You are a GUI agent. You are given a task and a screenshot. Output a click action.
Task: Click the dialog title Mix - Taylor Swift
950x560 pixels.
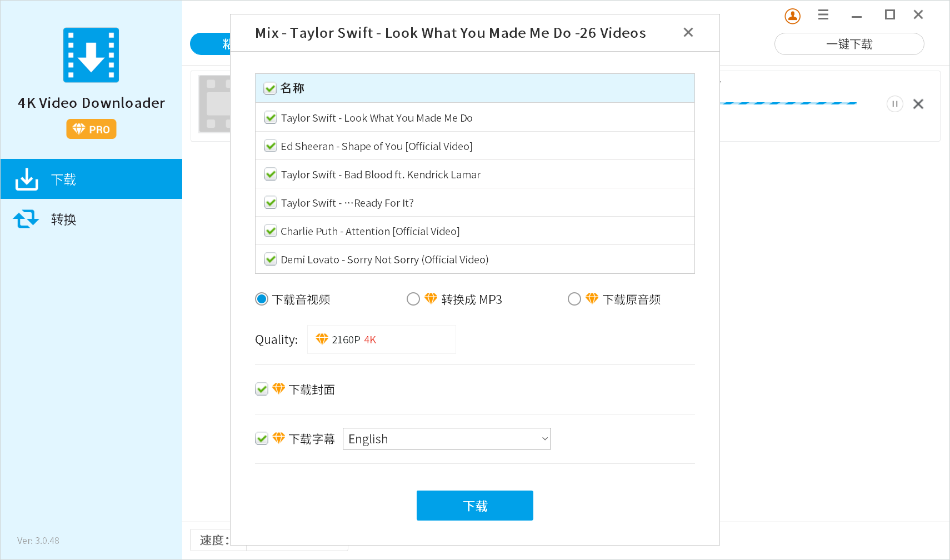coord(451,33)
